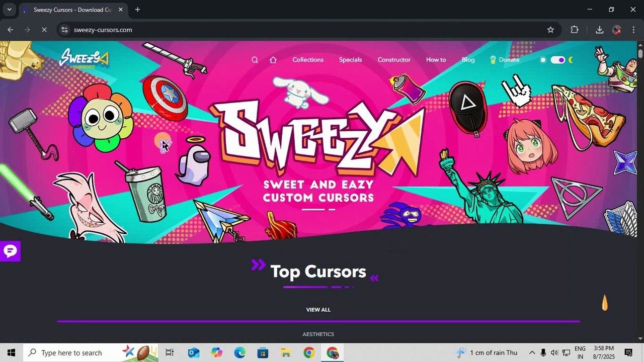Image resolution: width=644 pixels, height=362 pixels.
Task: Click the back-to-top cursor icon
Action: tap(605, 303)
